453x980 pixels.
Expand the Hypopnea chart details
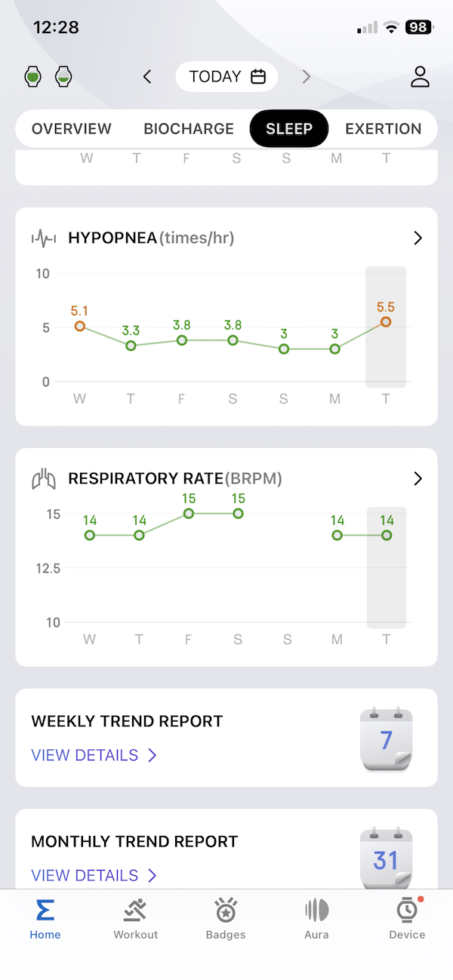[x=418, y=238]
